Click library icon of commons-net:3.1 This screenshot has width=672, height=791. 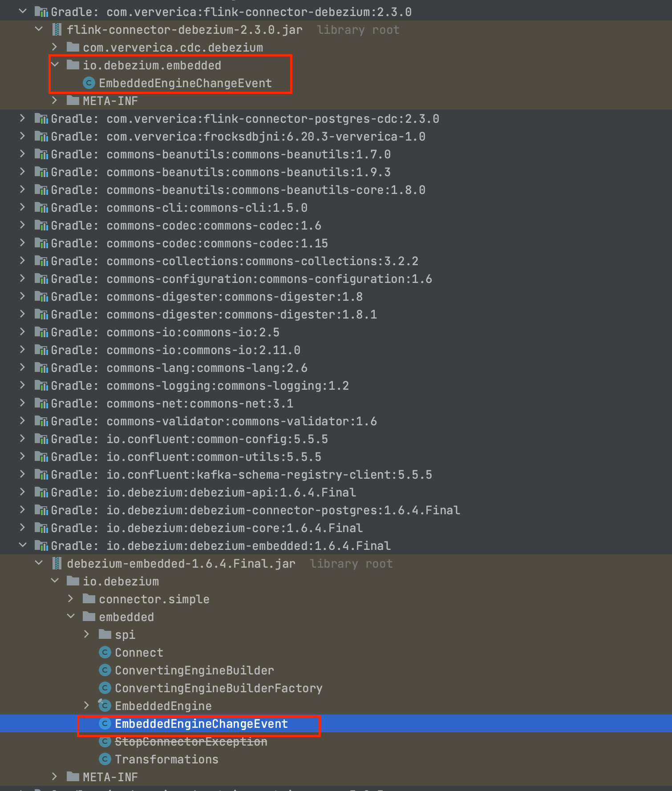41,404
